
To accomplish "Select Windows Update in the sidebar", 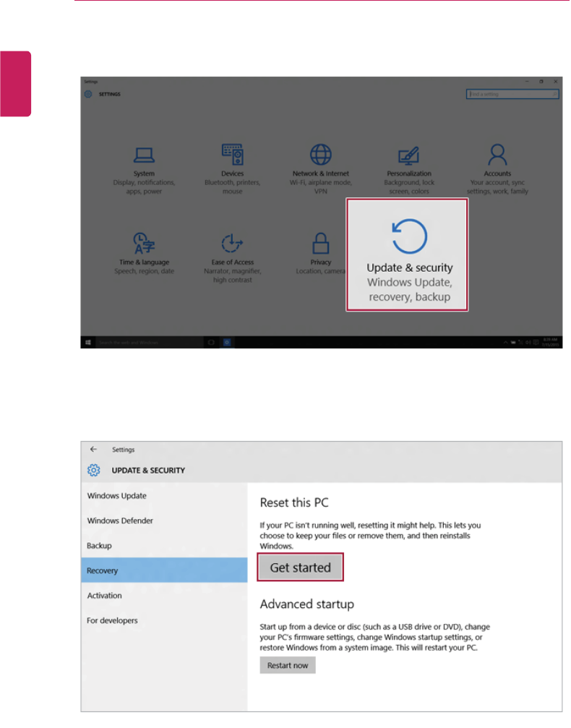I will [x=164, y=496].
